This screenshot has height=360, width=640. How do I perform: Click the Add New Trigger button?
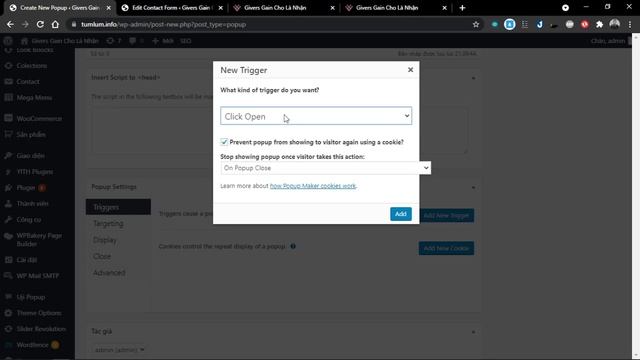tap(446, 215)
